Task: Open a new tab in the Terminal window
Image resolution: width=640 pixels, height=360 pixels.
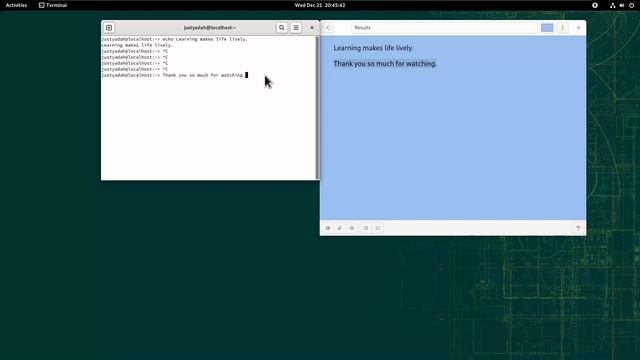Action: pos(109,28)
